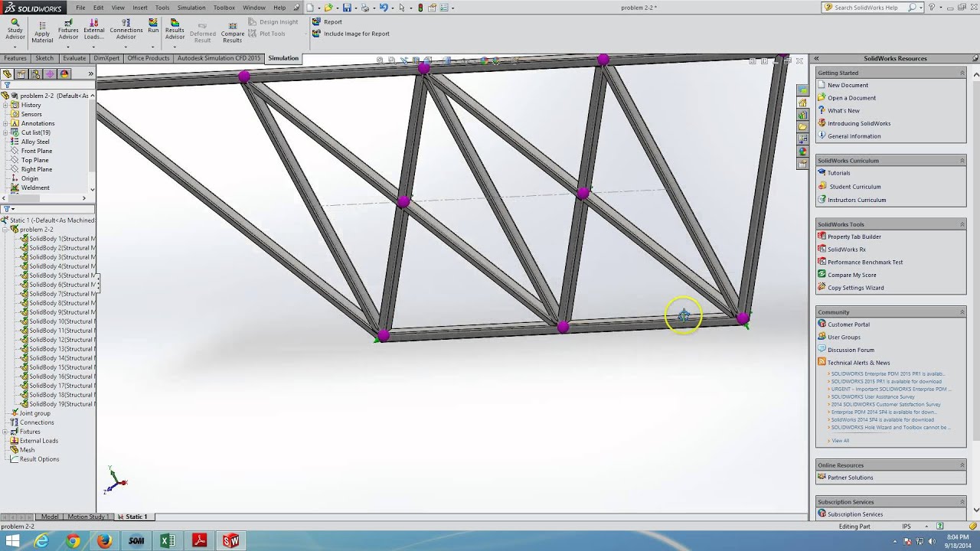Switch to Autodesk Simulation CFD 2015 tab

(x=219, y=58)
